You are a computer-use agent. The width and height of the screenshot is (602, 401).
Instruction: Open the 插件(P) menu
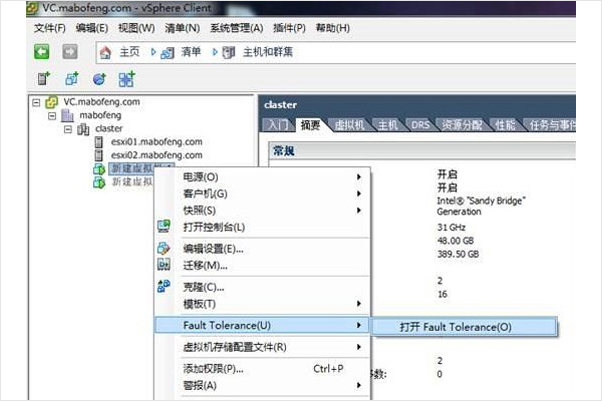click(289, 28)
